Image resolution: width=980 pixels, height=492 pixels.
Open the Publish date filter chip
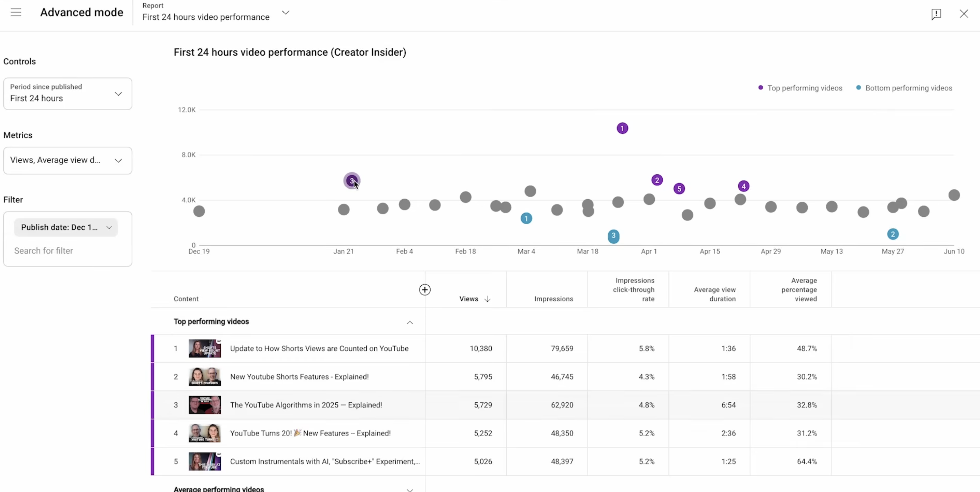(66, 227)
